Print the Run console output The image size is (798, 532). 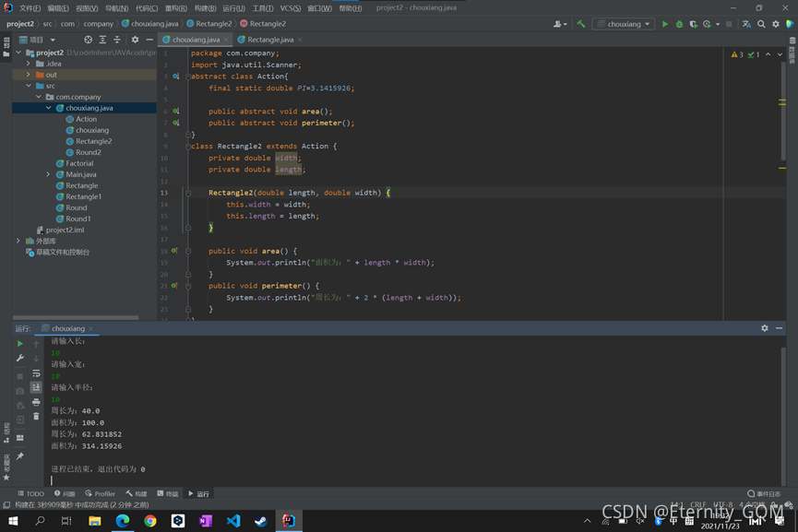click(36, 402)
